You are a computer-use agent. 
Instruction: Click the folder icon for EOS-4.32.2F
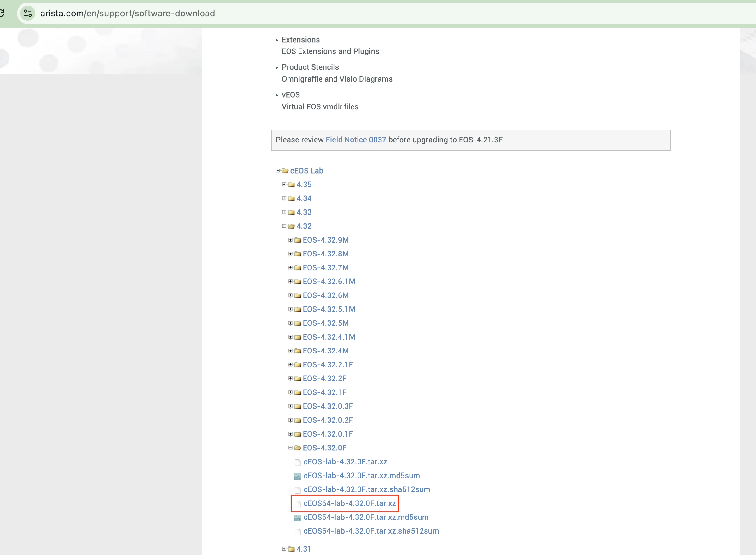pyautogui.click(x=298, y=379)
